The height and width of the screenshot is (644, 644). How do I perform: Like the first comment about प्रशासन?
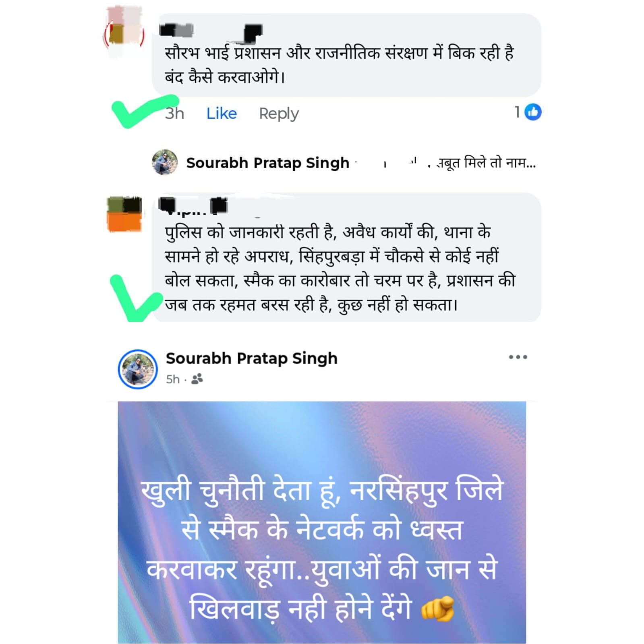(222, 114)
